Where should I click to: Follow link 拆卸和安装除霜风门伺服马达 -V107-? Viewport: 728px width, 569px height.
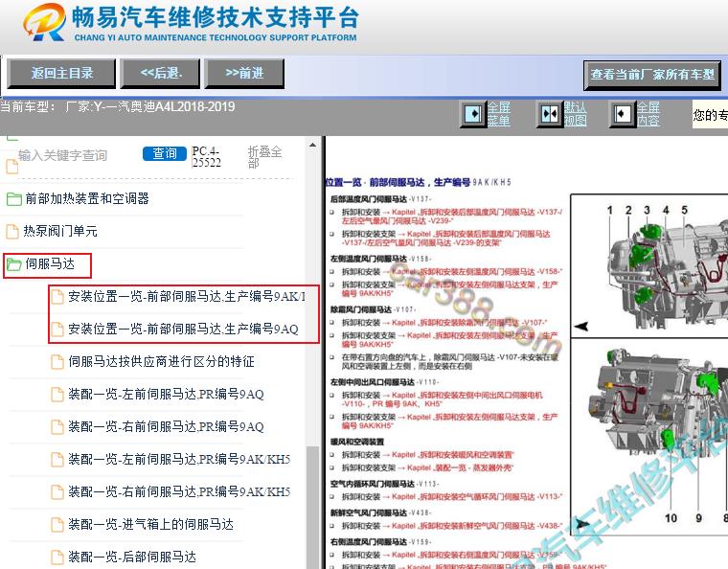point(470,323)
